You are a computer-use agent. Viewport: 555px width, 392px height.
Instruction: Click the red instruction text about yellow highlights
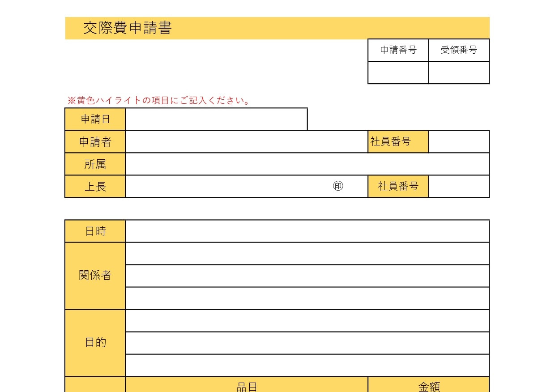point(159,100)
